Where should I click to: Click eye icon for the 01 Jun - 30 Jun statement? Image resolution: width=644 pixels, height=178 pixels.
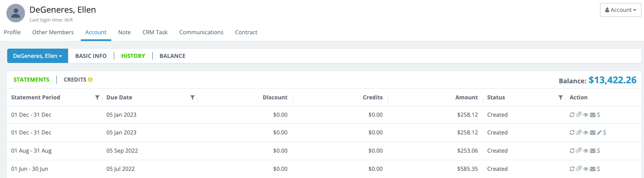tap(586, 169)
